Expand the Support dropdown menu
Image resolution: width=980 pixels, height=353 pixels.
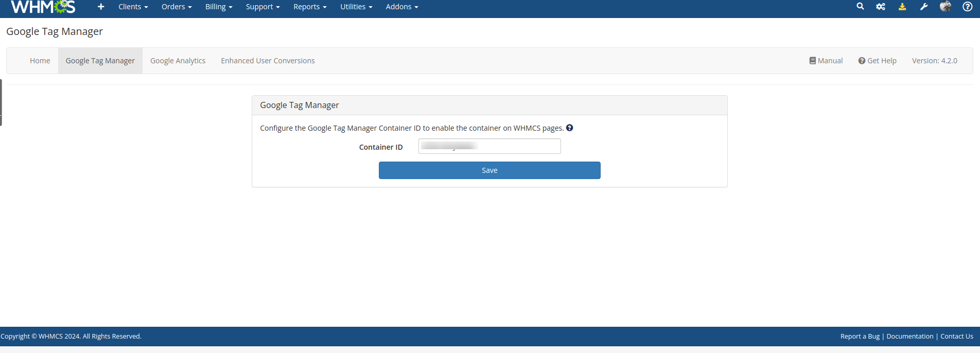tap(263, 7)
